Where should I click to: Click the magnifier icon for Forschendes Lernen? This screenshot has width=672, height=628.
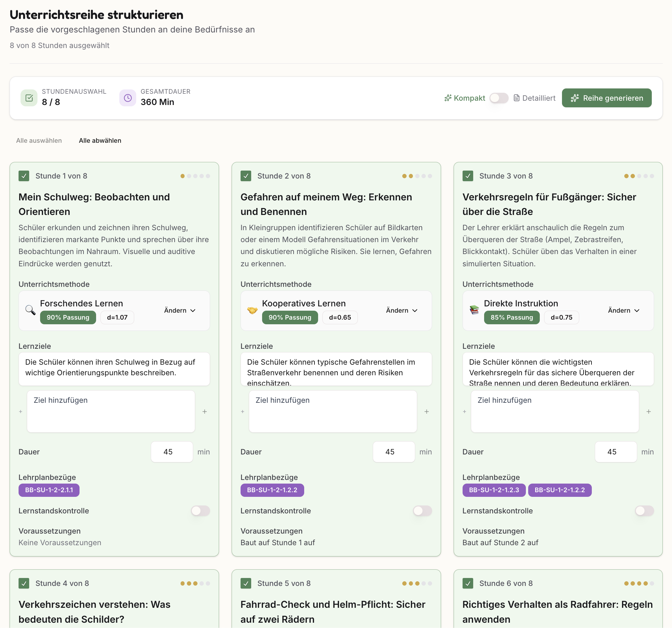tap(30, 310)
